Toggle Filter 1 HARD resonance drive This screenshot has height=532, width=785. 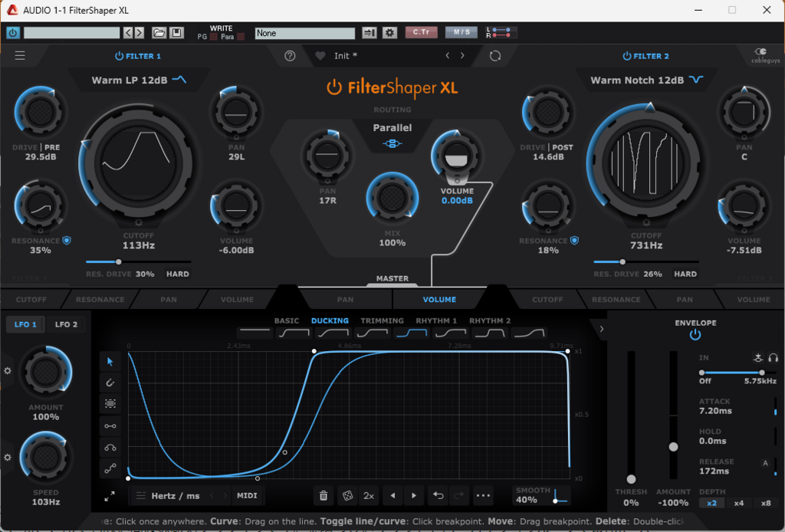click(178, 274)
